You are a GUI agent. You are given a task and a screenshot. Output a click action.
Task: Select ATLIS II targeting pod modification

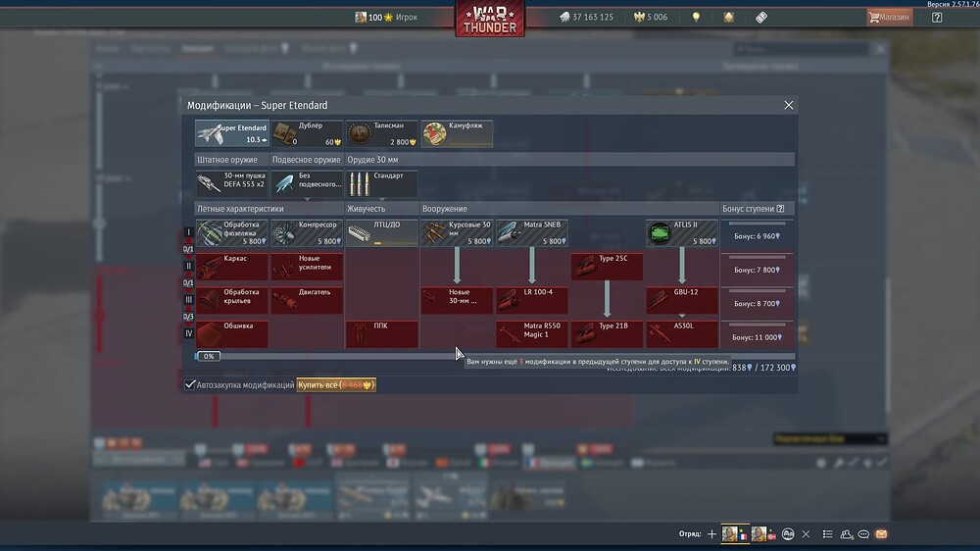[682, 232]
